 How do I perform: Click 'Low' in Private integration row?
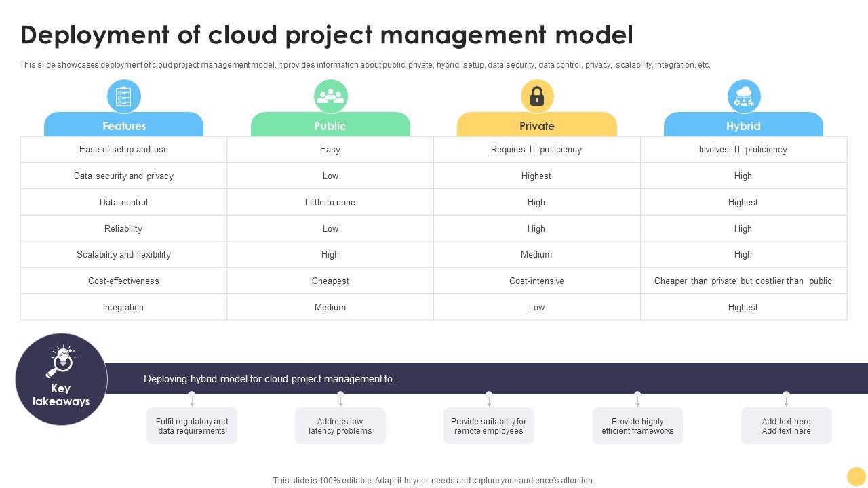click(x=536, y=307)
